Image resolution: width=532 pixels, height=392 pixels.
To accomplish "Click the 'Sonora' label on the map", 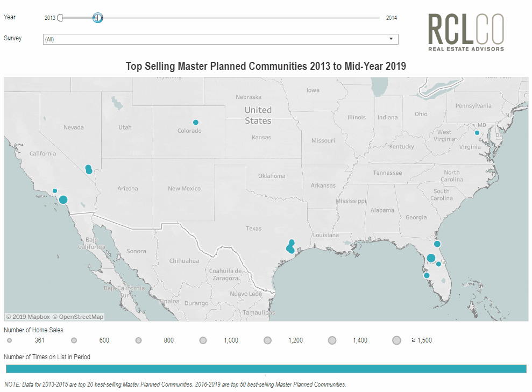I will point(137,251).
